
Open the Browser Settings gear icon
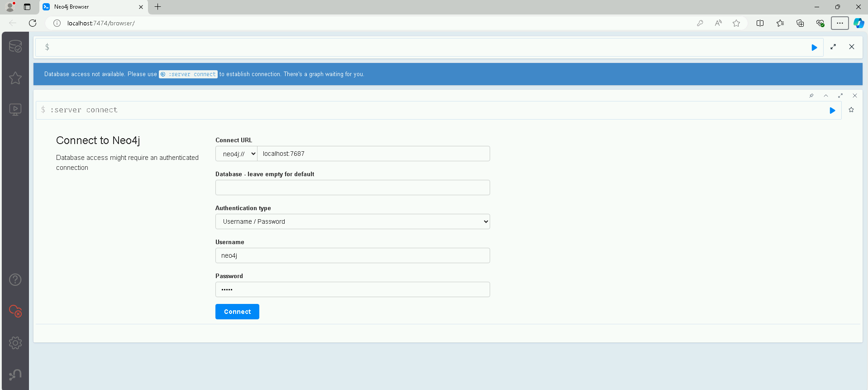[x=15, y=343]
